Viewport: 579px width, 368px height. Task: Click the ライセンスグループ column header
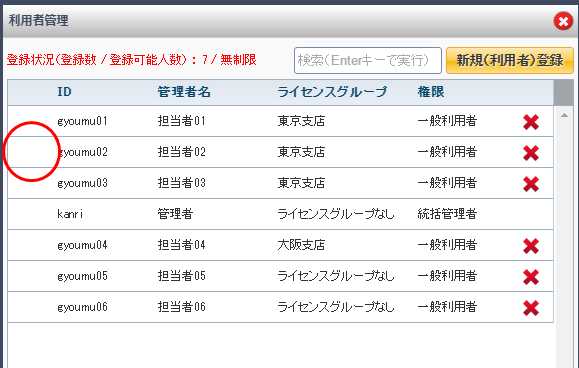(x=332, y=92)
